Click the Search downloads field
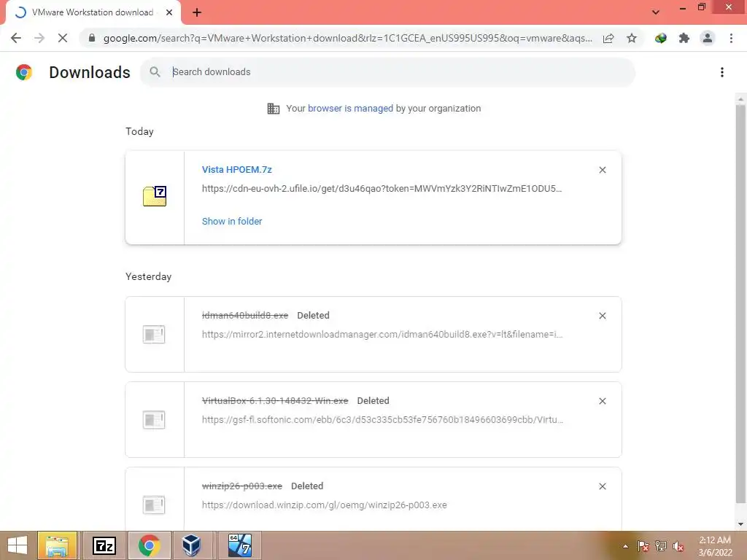 click(387, 72)
